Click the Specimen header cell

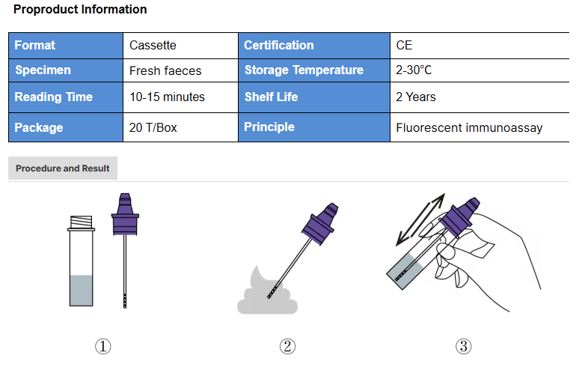(66, 70)
